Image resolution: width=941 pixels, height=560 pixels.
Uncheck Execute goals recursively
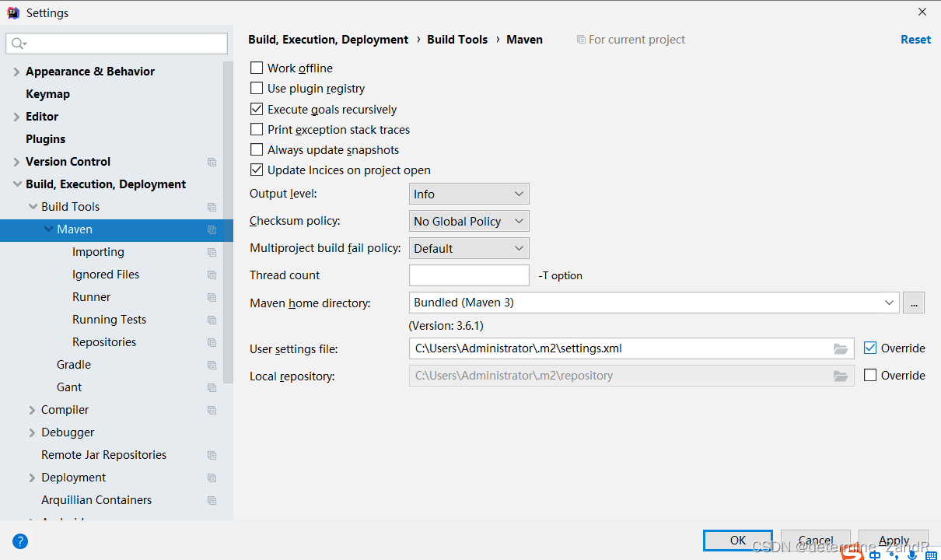257,110
